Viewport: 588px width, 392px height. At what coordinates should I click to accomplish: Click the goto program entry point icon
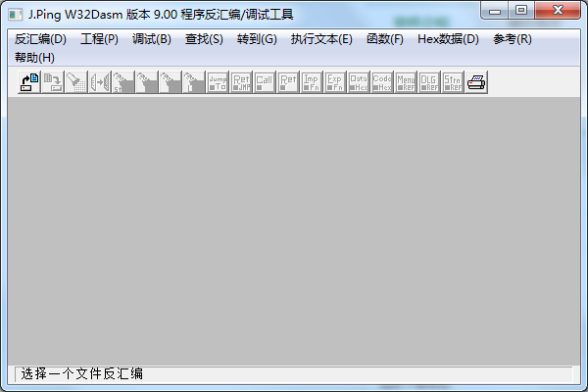(x=147, y=81)
